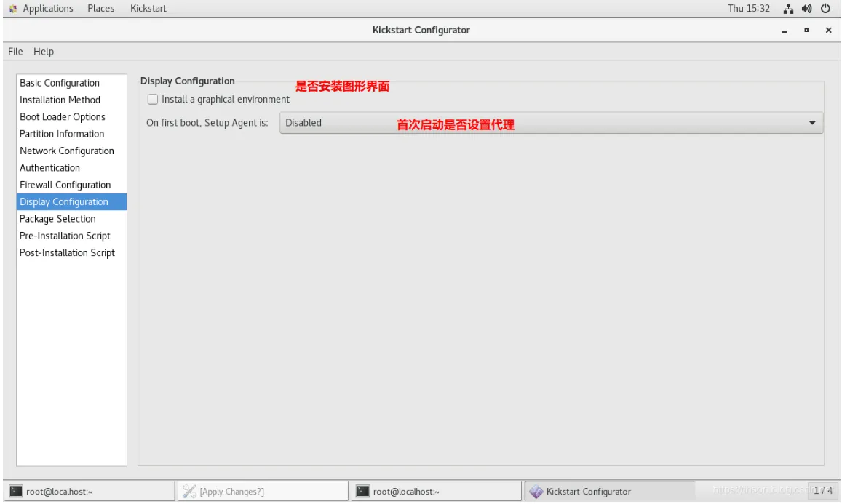
Task: Select Post-Installation Script item
Action: point(71,253)
